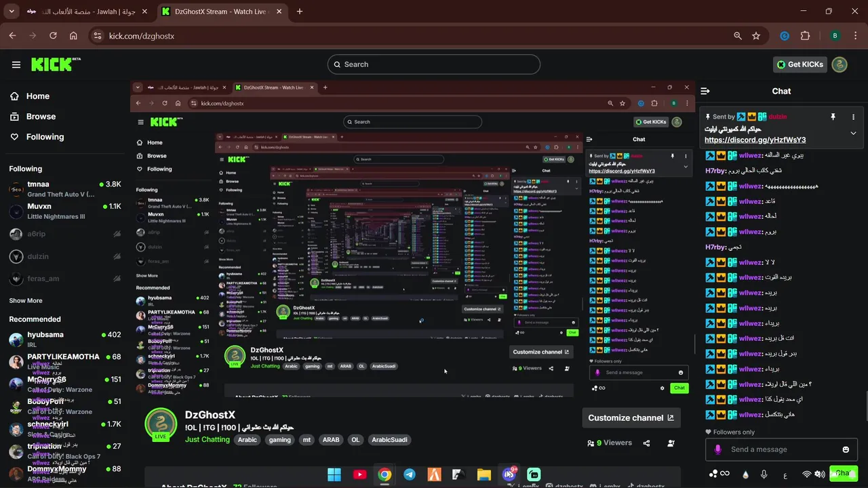
Task: Open discord.gg link in main pinned message
Action: [x=755, y=140]
